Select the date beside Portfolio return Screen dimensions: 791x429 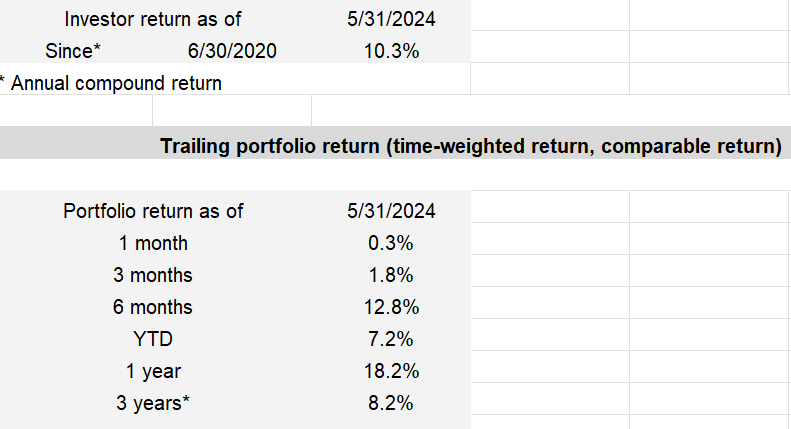click(391, 211)
